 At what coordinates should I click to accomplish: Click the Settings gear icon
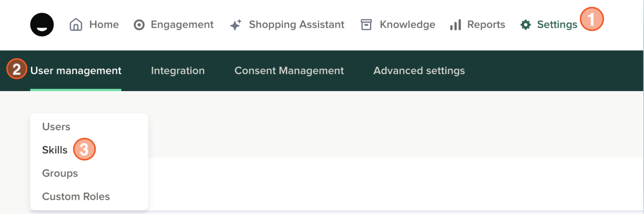pyautogui.click(x=526, y=25)
